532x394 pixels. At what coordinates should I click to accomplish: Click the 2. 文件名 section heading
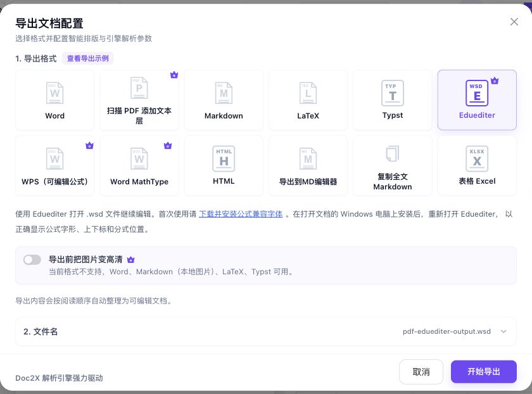click(x=41, y=331)
